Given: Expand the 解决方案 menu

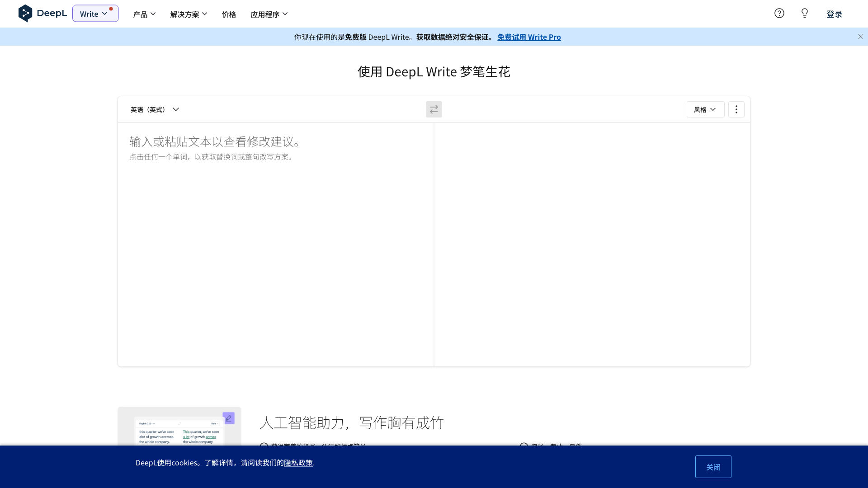Looking at the screenshot, I should (189, 14).
